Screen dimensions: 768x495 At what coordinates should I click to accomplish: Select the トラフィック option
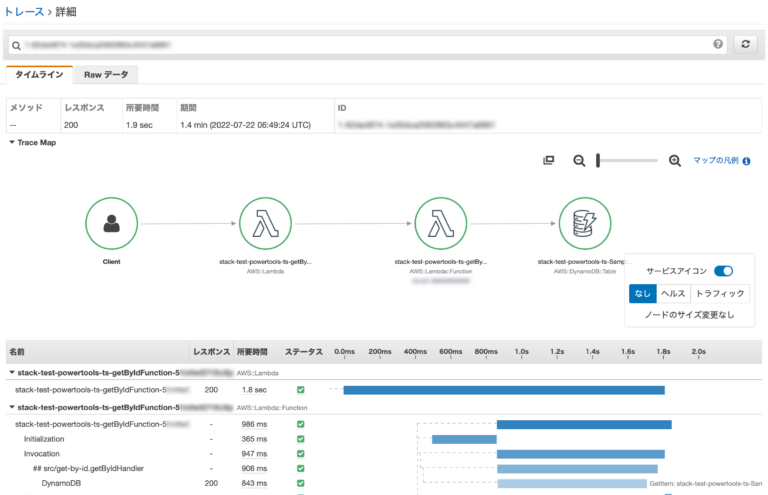[x=720, y=293]
